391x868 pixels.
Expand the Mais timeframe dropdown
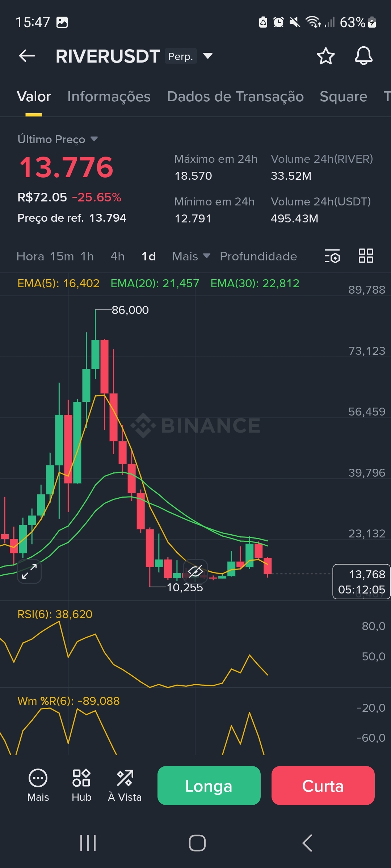tap(191, 256)
